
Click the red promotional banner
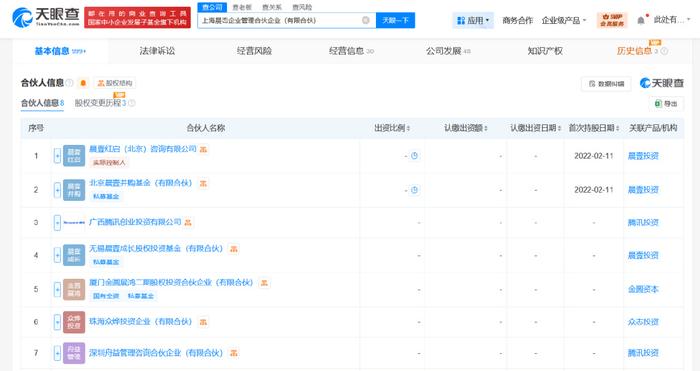(x=138, y=18)
